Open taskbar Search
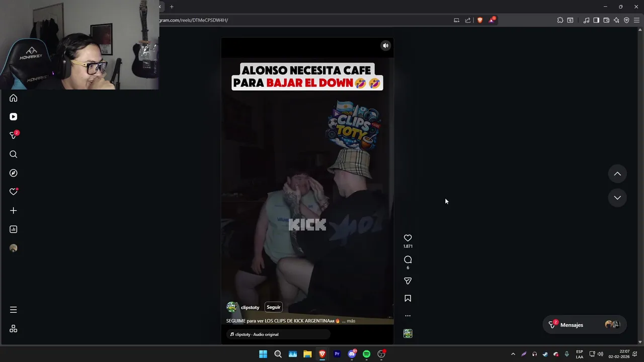Image resolution: width=644 pixels, height=362 pixels. click(278, 354)
